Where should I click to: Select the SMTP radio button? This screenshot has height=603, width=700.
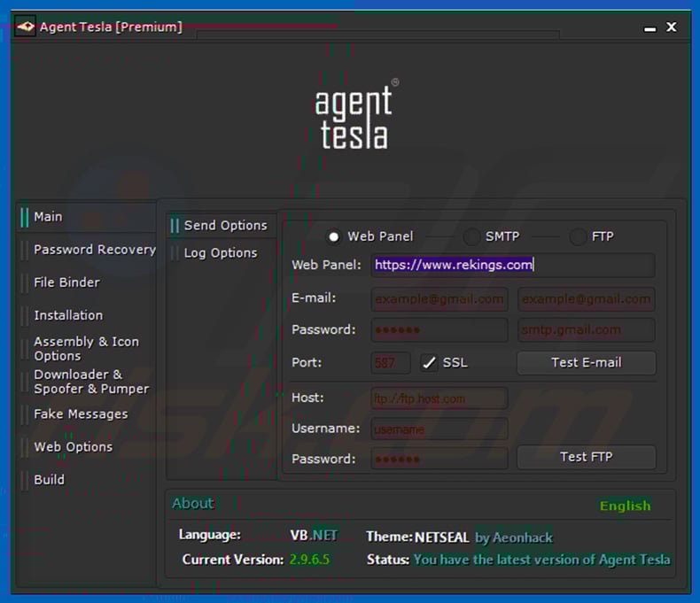coord(471,236)
